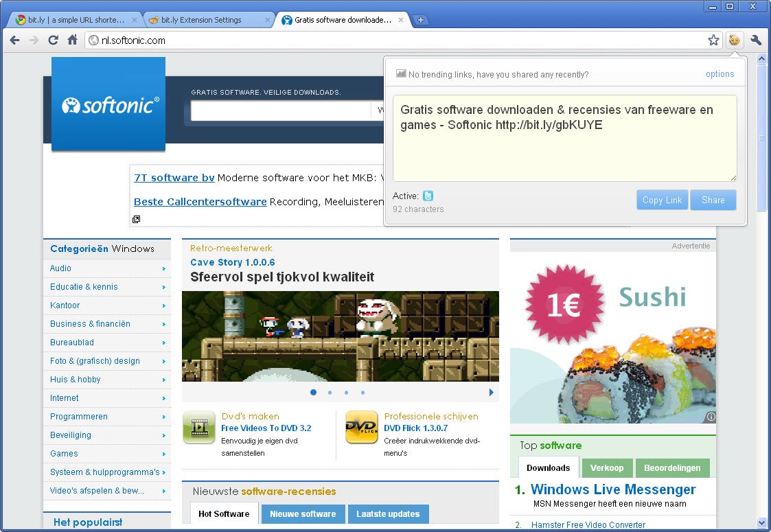Viewport: 771px width, 532px height.
Task: Click the Free Videos To DVD icon
Action: (x=199, y=427)
